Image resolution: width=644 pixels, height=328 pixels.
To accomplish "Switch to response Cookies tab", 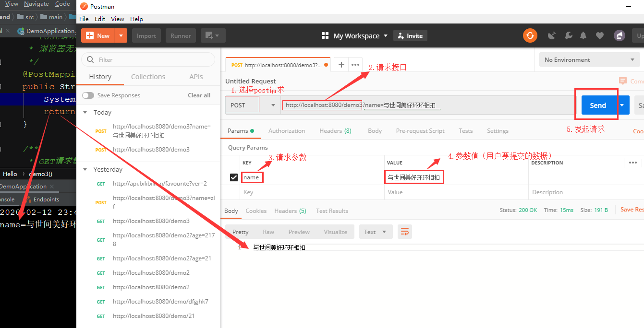I will (256, 211).
